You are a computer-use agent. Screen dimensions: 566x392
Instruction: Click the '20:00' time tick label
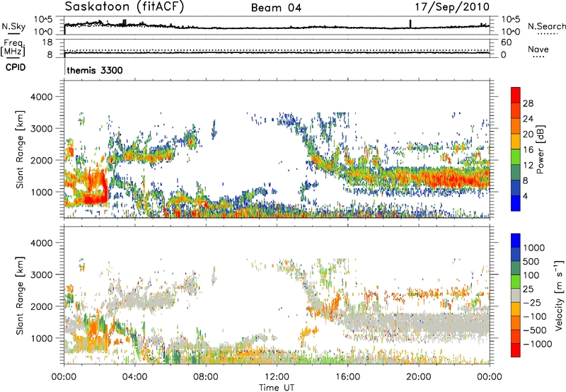418,377
